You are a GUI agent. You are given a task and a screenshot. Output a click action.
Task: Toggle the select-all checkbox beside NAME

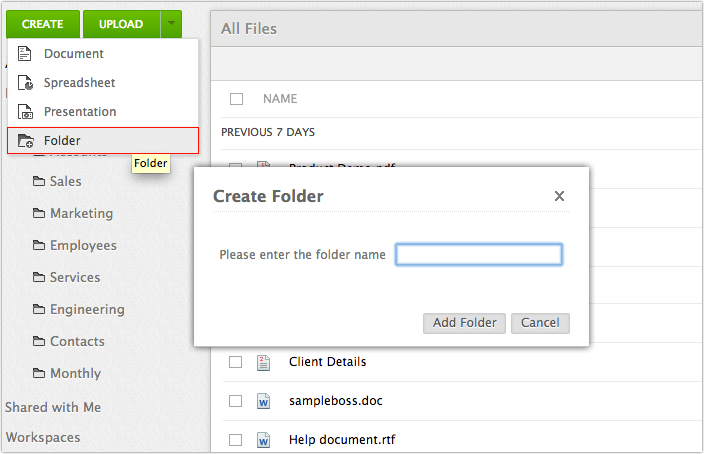[236, 99]
